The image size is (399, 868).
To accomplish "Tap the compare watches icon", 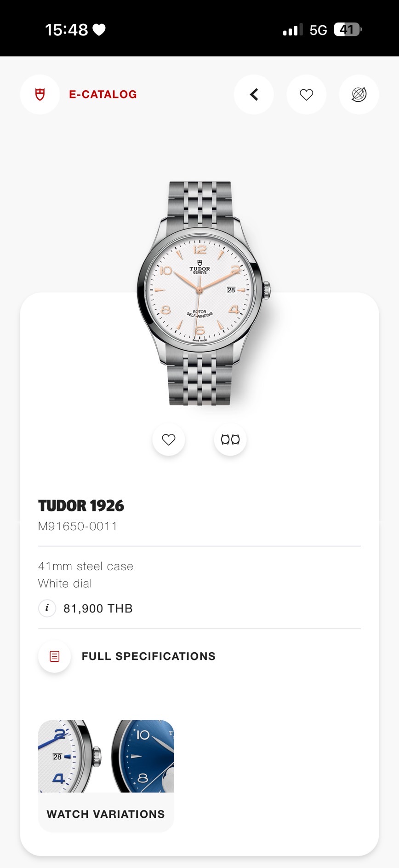I will point(230,440).
